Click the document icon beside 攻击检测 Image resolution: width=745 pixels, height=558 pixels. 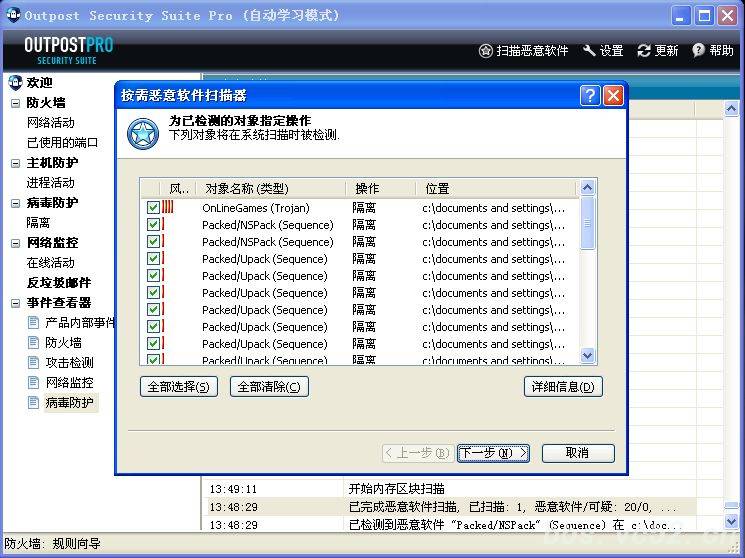pyautogui.click(x=33, y=363)
